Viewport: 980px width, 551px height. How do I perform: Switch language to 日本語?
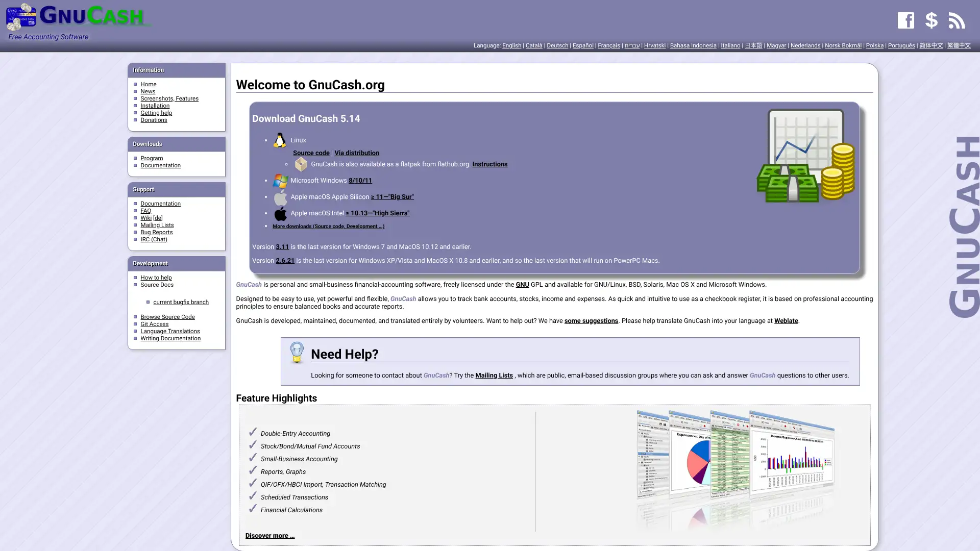pos(753,46)
